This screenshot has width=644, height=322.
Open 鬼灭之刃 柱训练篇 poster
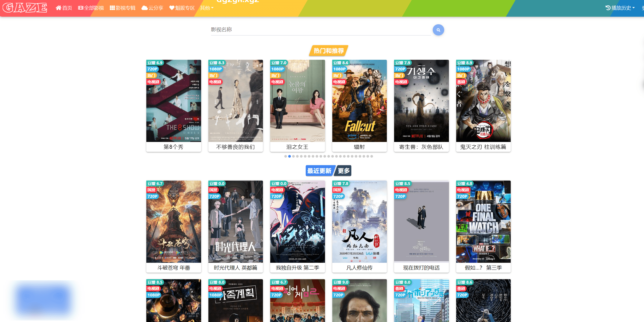click(483, 101)
